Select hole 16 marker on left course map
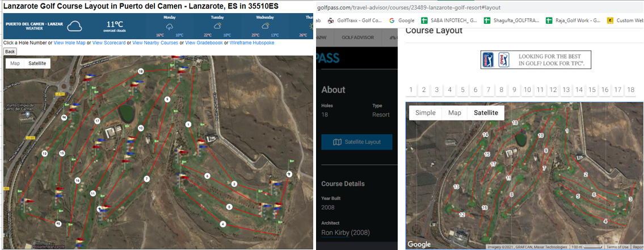Viewport: 644px width, 250px height. pyautogui.click(x=77, y=180)
